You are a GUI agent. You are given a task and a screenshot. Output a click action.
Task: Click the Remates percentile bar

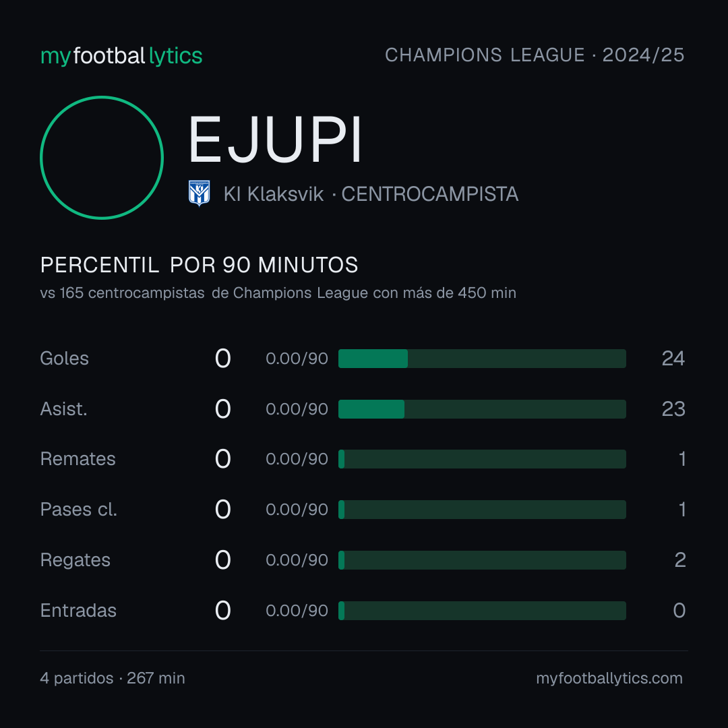(x=482, y=459)
